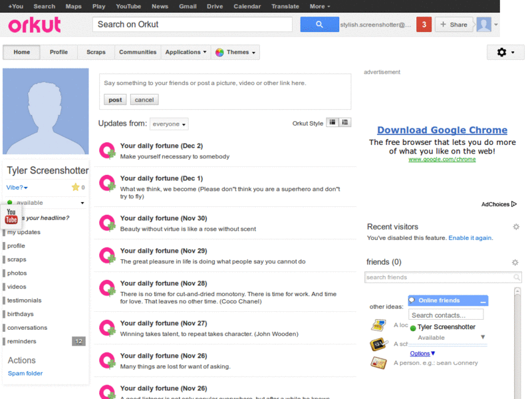This screenshot has width=532, height=399.
Task: Click the Vibe star rating icon
Action: click(75, 187)
